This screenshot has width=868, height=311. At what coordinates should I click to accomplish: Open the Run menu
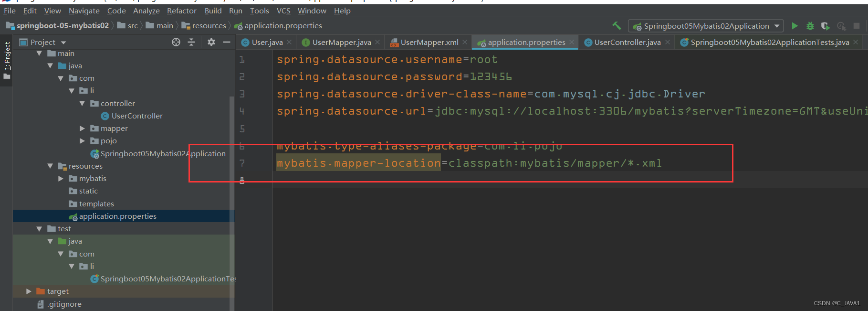[236, 11]
